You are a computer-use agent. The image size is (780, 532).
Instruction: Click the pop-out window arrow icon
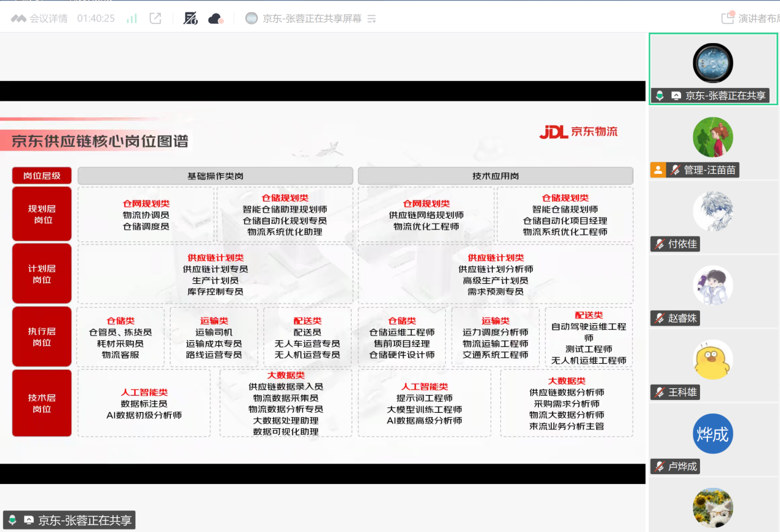(x=156, y=18)
